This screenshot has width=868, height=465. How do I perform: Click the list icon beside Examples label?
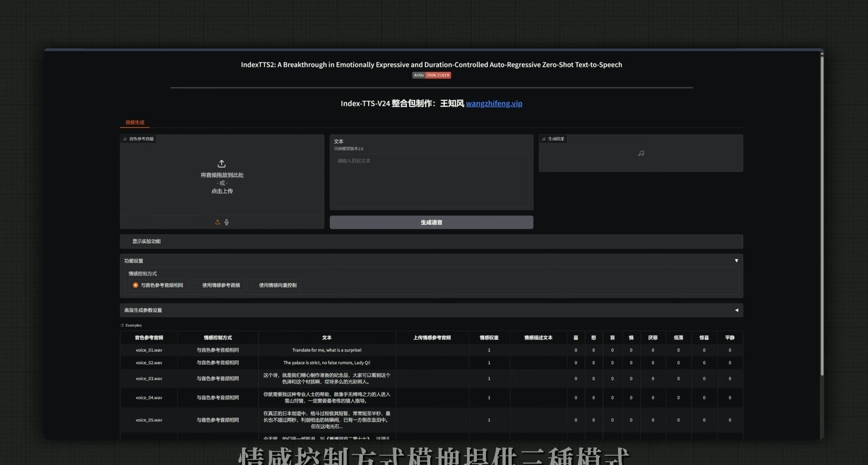[x=122, y=326]
